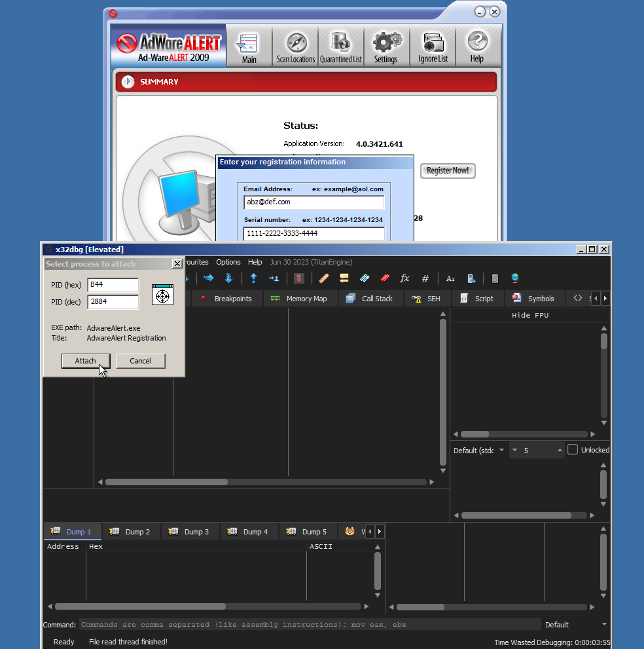The width and height of the screenshot is (644, 649).
Task: Open the Main tab in AdWare Alert
Action: 249,46
